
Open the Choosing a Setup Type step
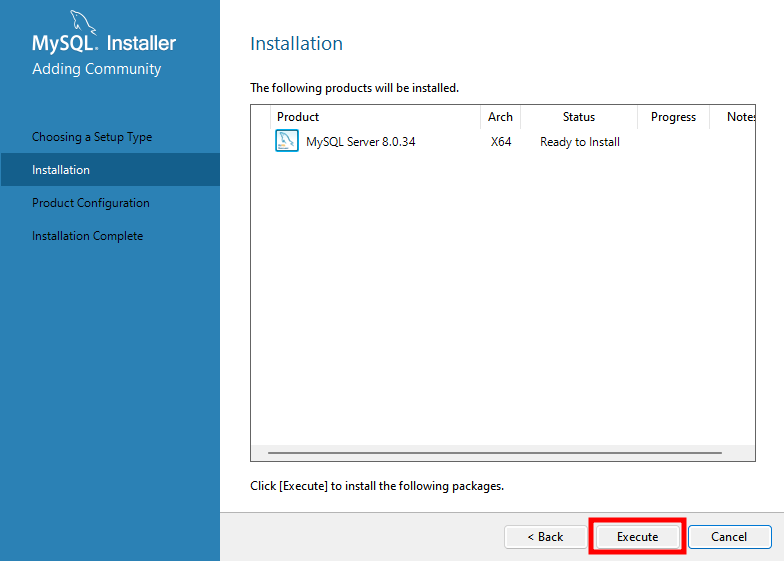click(x=92, y=136)
